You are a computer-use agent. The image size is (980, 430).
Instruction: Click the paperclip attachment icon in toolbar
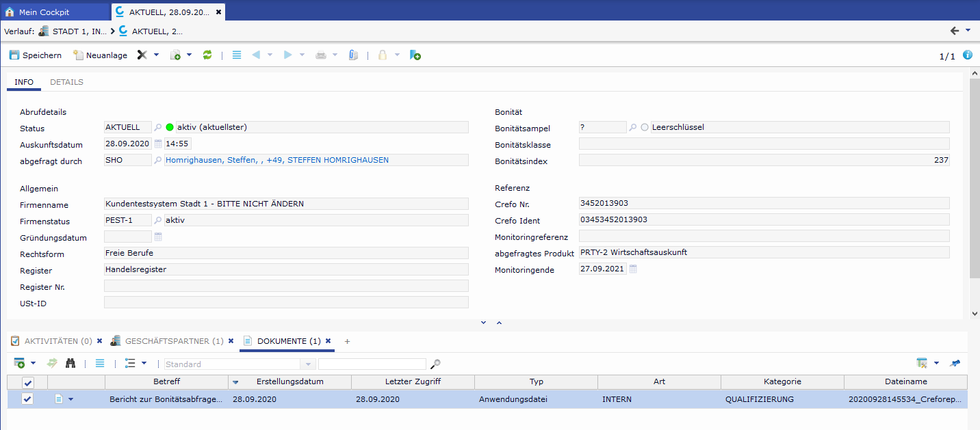point(353,55)
